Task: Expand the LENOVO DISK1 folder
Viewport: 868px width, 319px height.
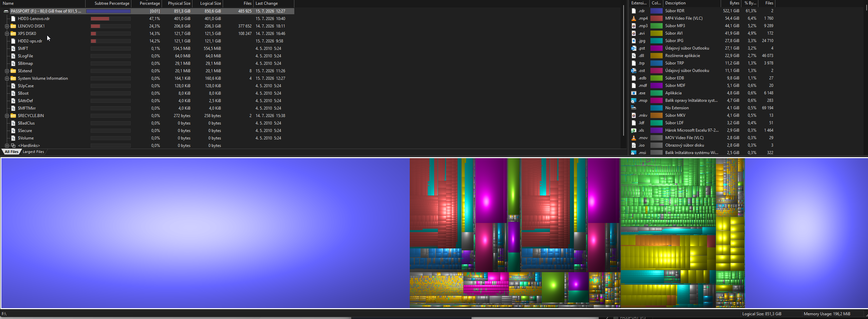Action: point(7,26)
